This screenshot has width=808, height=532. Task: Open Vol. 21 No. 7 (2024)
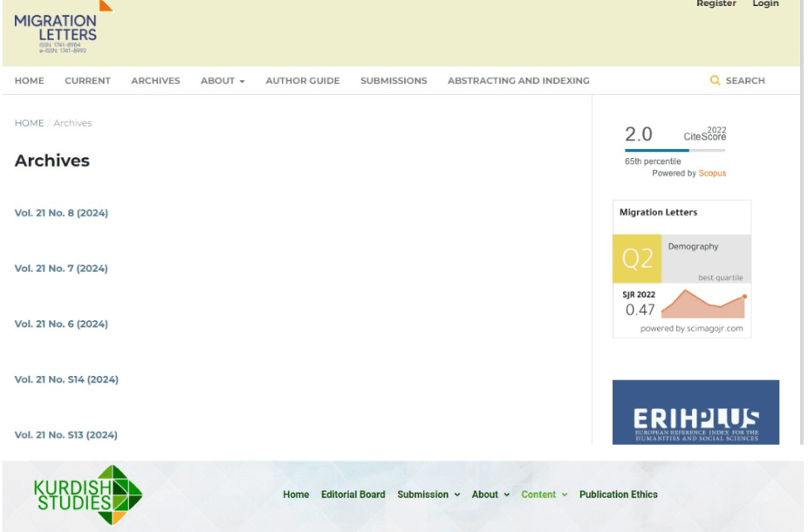pyautogui.click(x=61, y=269)
